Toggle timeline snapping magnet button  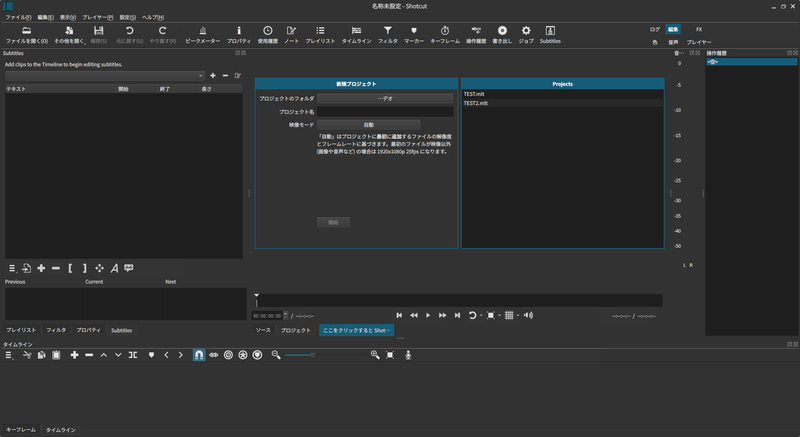coord(199,355)
